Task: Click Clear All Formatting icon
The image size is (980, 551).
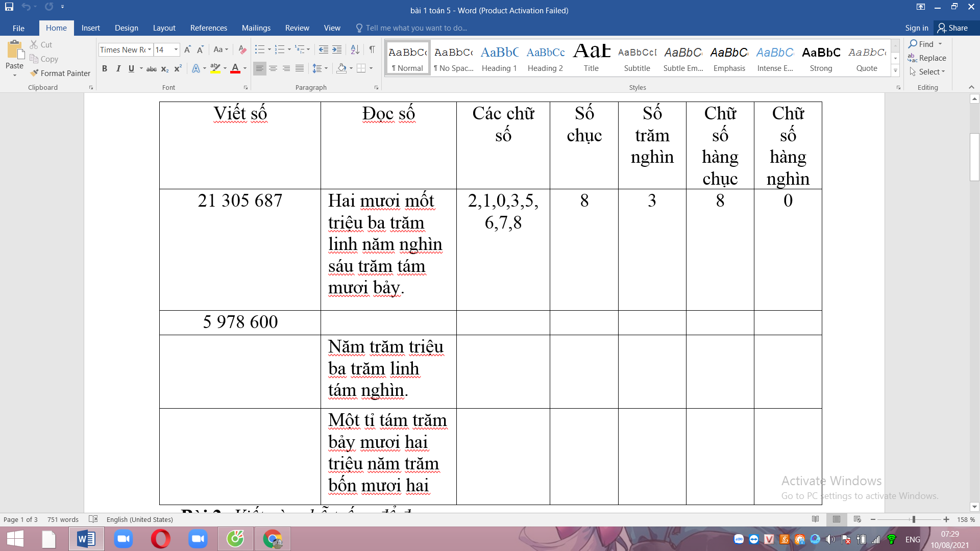Action: pyautogui.click(x=242, y=49)
